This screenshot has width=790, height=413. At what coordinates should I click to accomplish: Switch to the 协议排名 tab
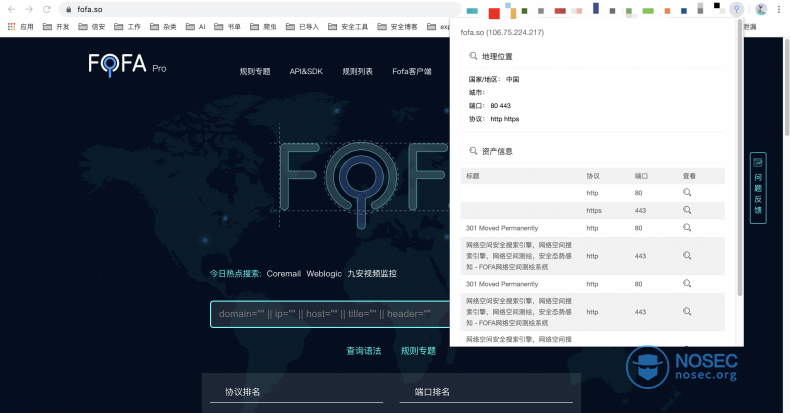[243, 392]
